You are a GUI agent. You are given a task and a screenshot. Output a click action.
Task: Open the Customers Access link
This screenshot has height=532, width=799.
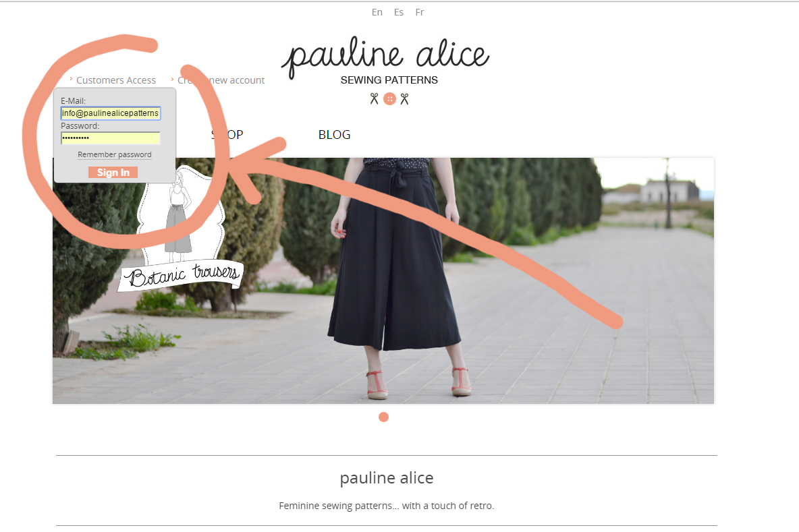pyautogui.click(x=115, y=80)
